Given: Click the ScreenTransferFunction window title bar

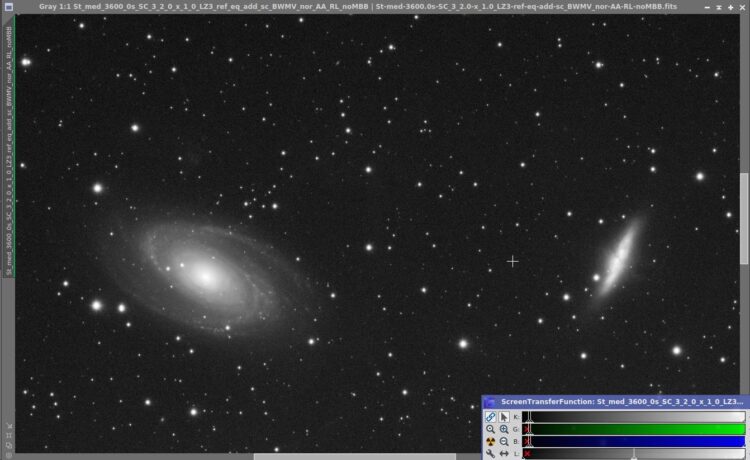Looking at the screenshot, I should (616, 402).
